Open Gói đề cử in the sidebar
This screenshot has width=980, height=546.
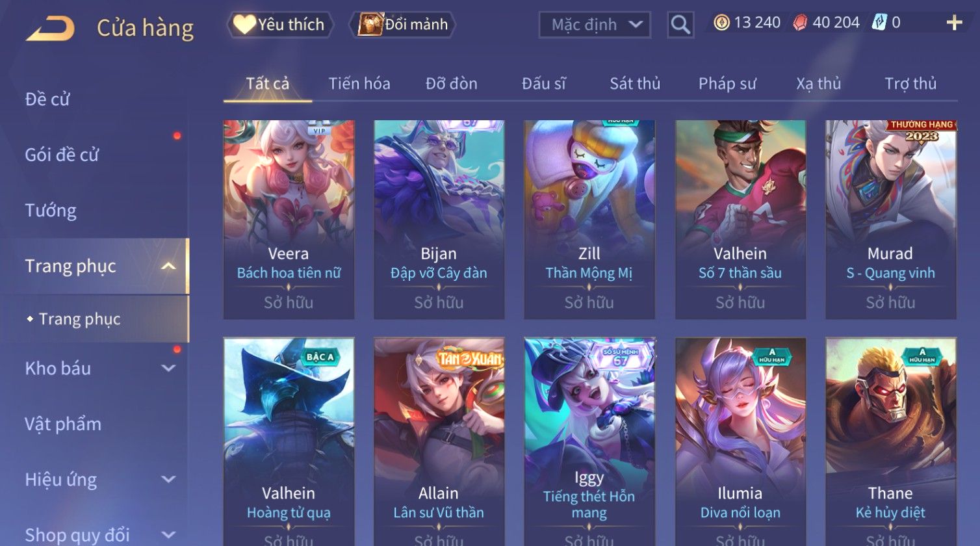click(62, 155)
